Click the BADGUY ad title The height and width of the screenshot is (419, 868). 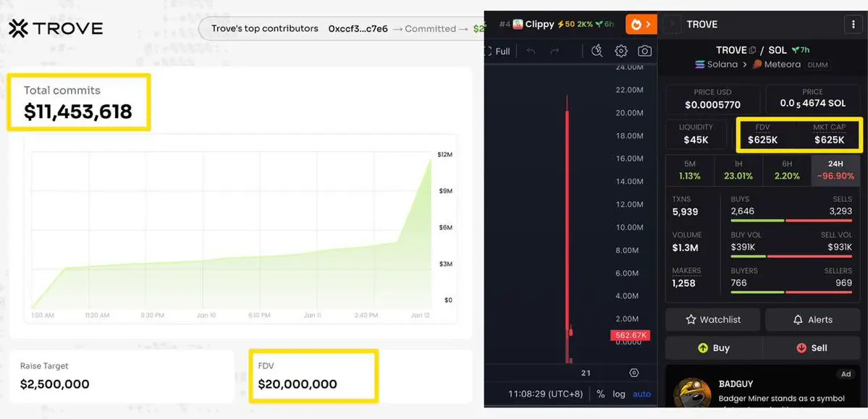click(x=736, y=384)
